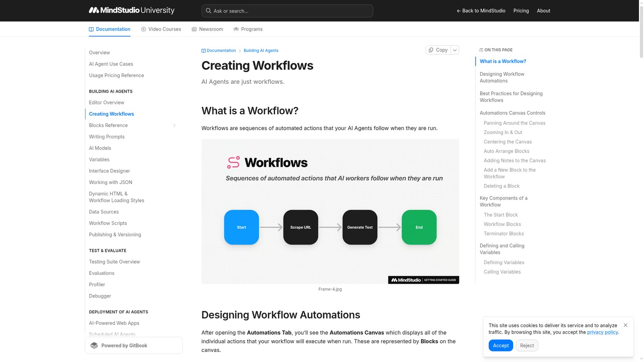Open the AI Models page
The height and width of the screenshot is (362, 644).
pyautogui.click(x=100, y=148)
